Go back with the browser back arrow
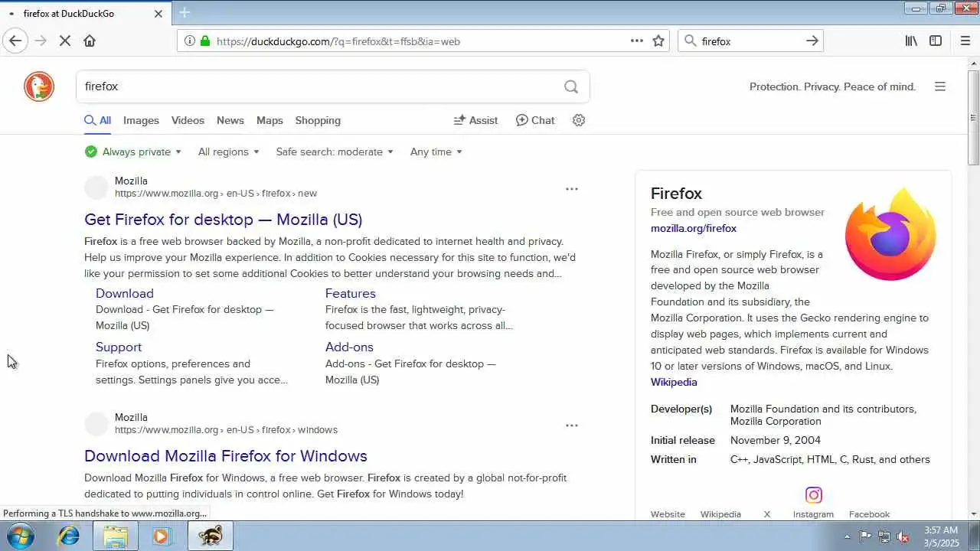This screenshot has width=980, height=551. coord(15,41)
